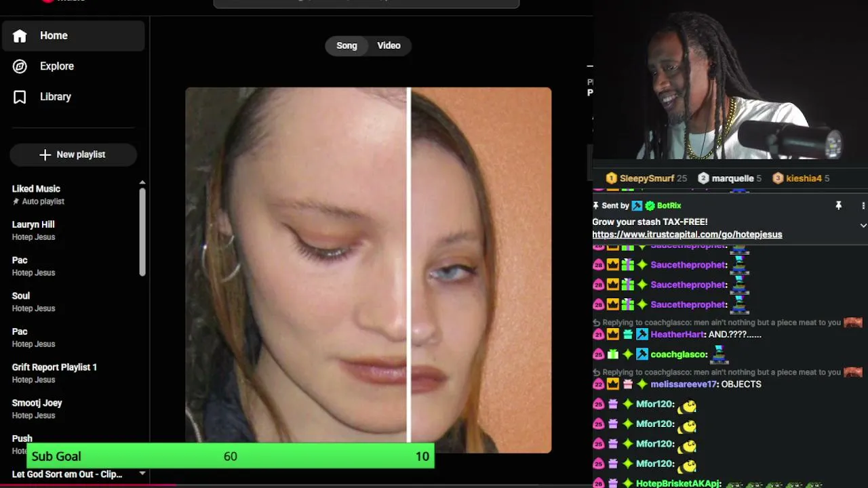The image size is (868, 488).
Task: Click HeatherHart's "AND.????" message text
Action: [734, 334]
